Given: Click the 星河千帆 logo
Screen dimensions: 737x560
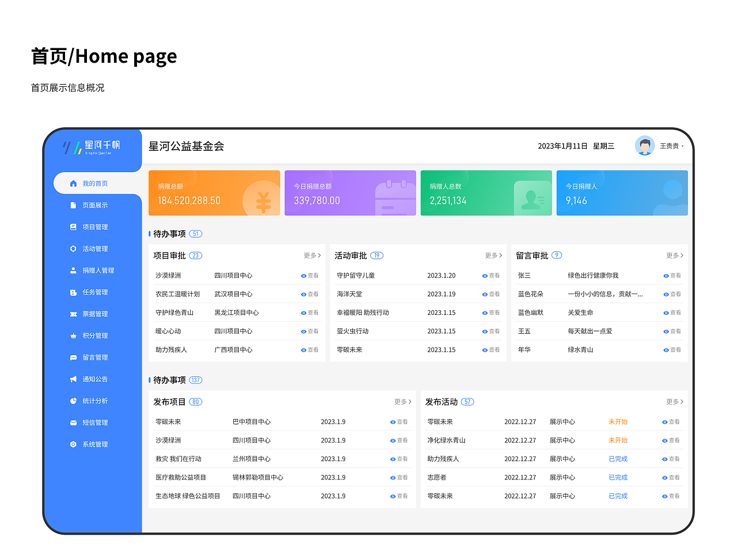Looking at the screenshot, I should pyautogui.click(x=92, y=148).
